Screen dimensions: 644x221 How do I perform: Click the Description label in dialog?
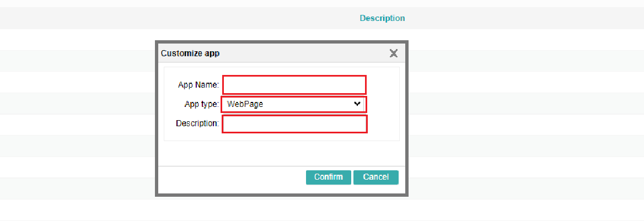(197, 123)
